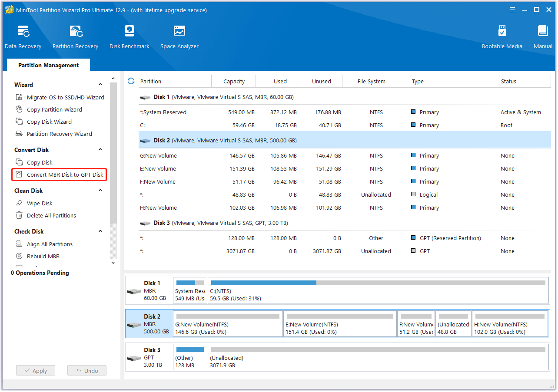Click the 0 Operations Pending label
558x392 pixels.
pos(40,273)
